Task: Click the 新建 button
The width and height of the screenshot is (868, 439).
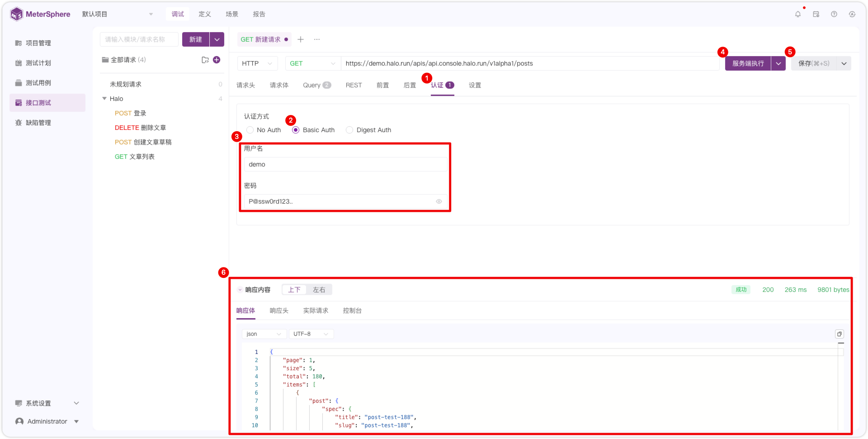Action: [196, 39]
